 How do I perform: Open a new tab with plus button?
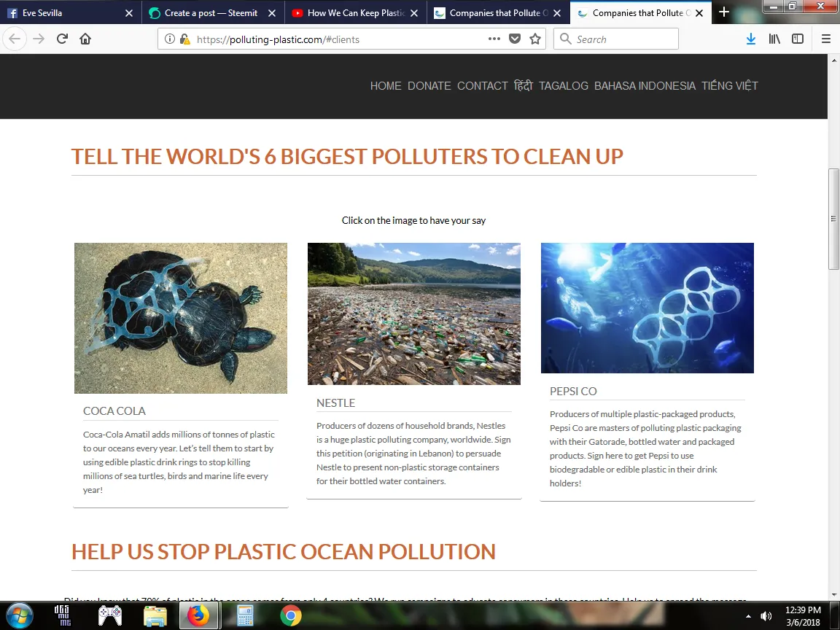(724, 12)
